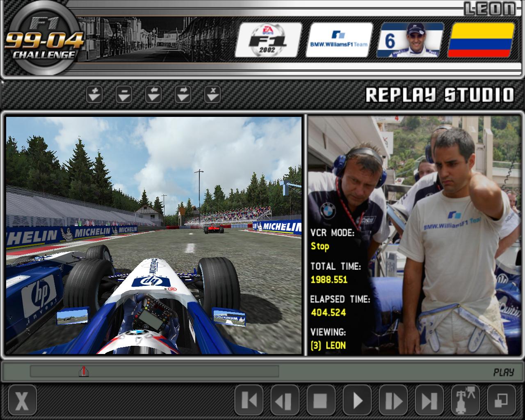525x420 pixels.
Task: Click the number 6 driver portrait card
Action: click(x=411, y=40)
